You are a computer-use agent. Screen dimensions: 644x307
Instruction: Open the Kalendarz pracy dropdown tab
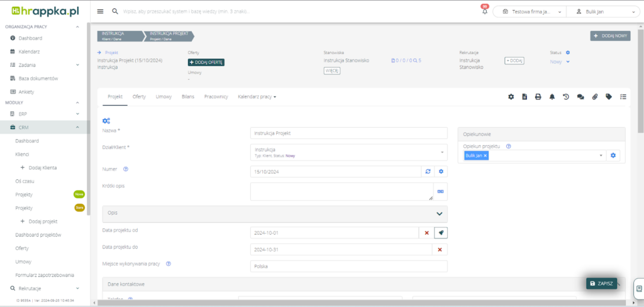(257, 97)
